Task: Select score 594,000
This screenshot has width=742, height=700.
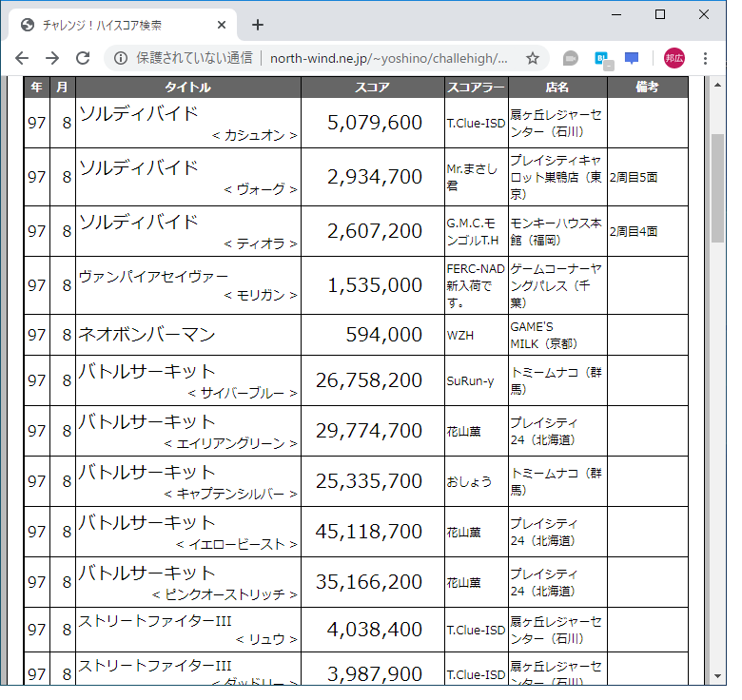Action: point(383,335)
